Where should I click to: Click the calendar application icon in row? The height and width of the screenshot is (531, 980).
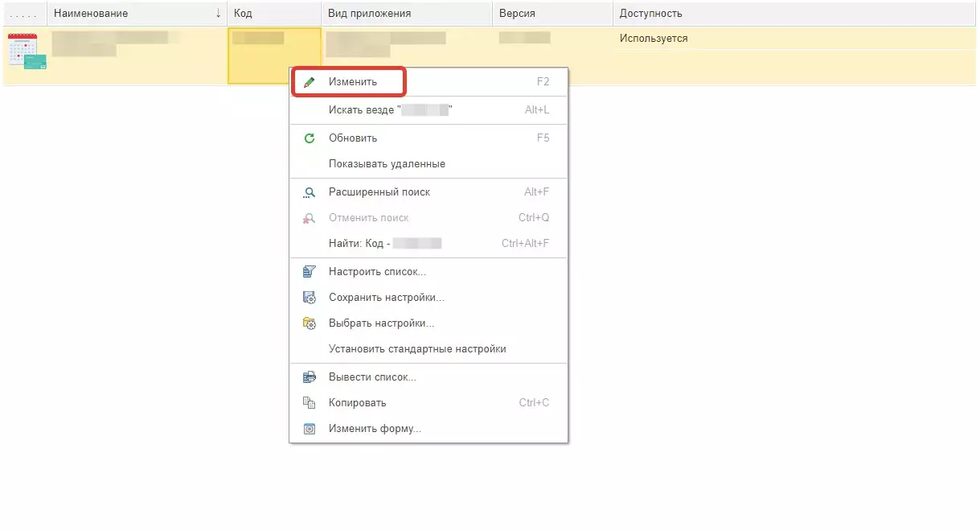pyautogui.click(x=27, y=51)
